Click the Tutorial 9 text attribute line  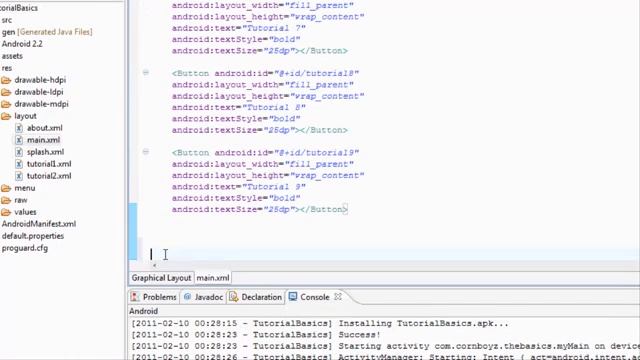238,187
